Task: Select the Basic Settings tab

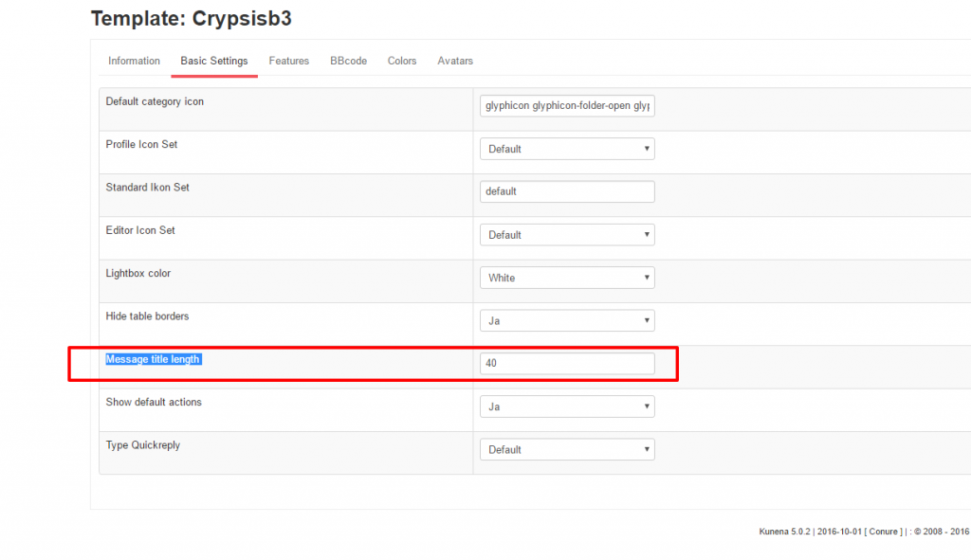Action: pyautogui.click(x=214, y=61)
